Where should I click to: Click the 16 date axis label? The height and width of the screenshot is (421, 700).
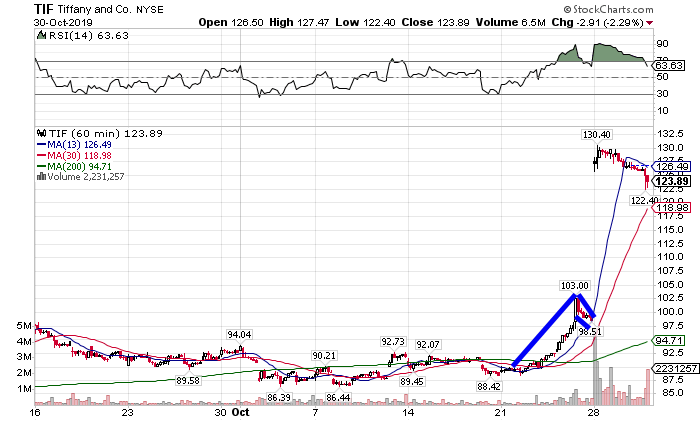[x=34, y=412]
